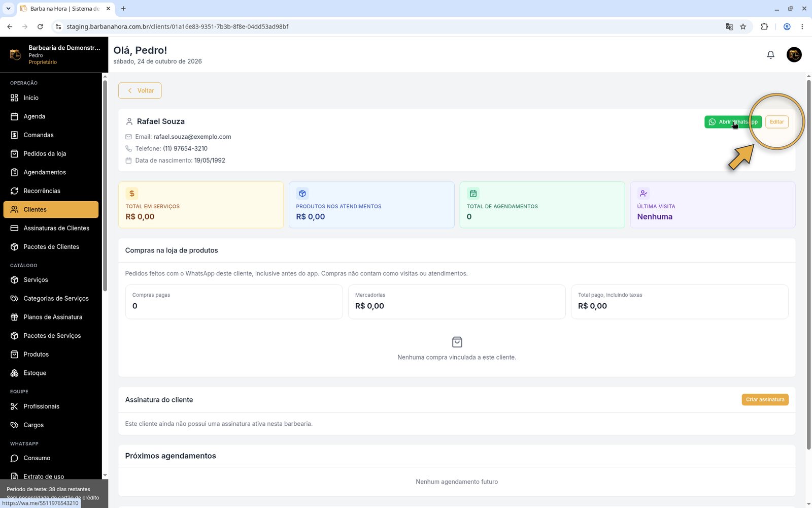Open the browser extensions puzzle icon

[x=764, y=26]
